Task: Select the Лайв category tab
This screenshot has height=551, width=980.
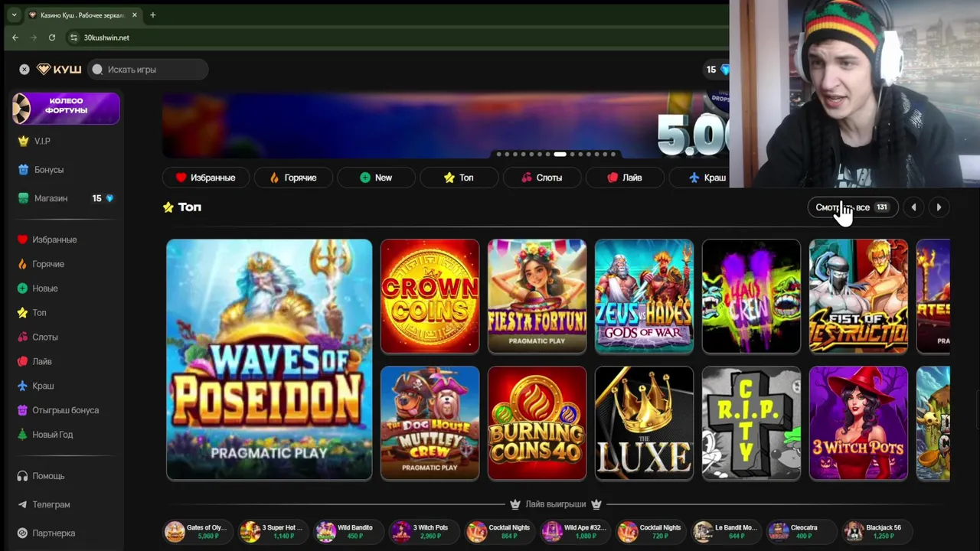Action: coord(624,178)
